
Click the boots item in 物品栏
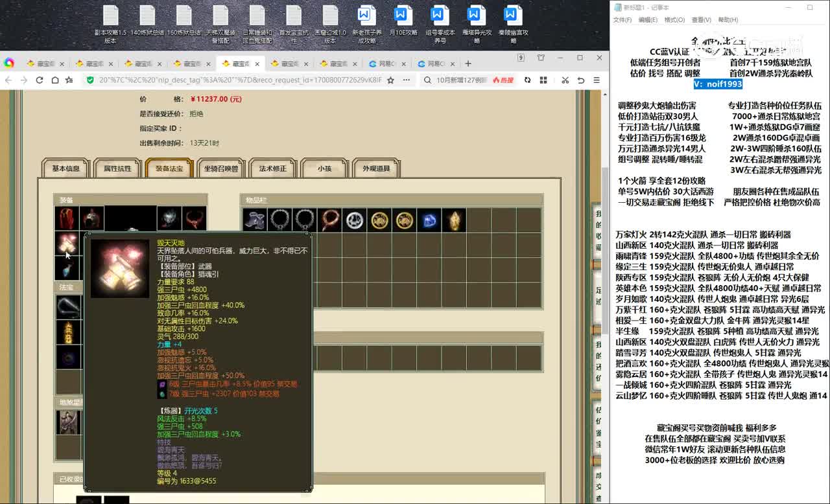[x=255, y=220]
